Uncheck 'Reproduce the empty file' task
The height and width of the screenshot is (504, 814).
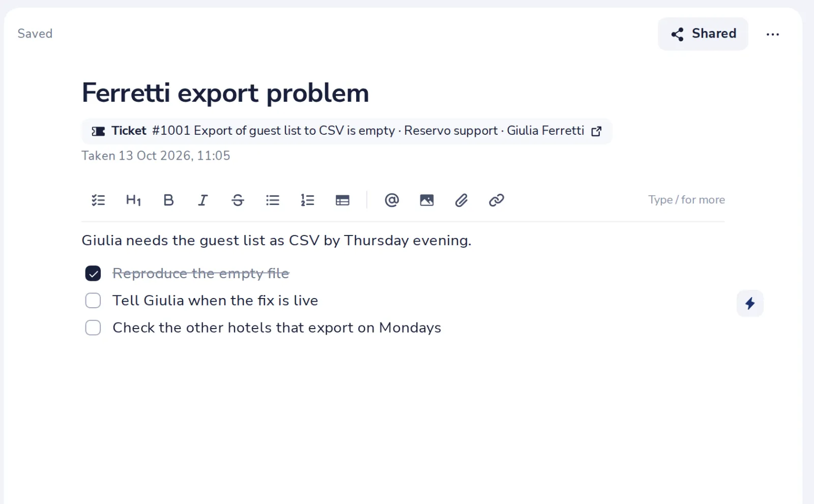pyautogui.click(x=93, y=274)
